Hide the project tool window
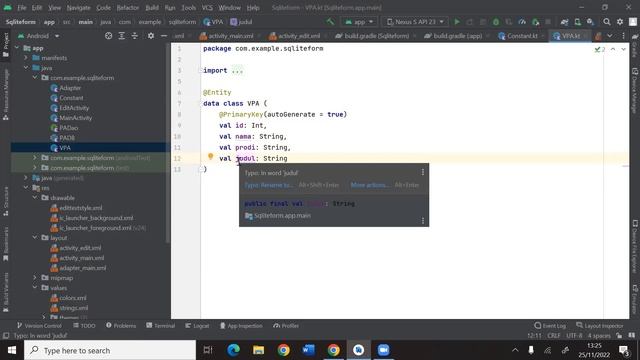This screenshot has height=360, width=640. coord(164,36)
